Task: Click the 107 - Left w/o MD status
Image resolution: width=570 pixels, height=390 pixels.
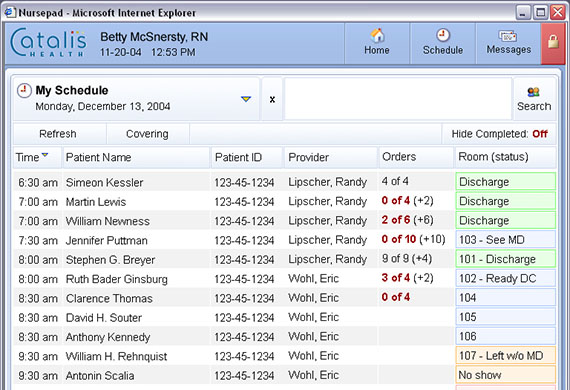Action: 506,355
